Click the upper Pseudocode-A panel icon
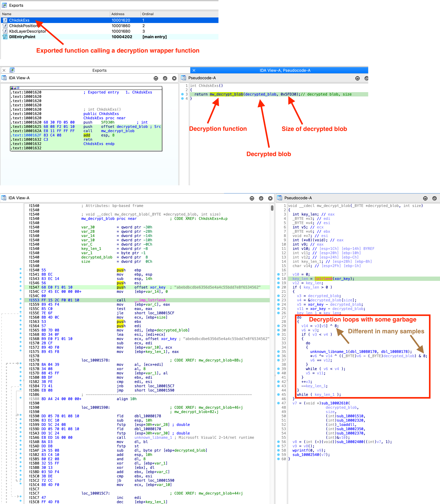The width and height of the screenshot is (440, 504). [x=183, y=78]
